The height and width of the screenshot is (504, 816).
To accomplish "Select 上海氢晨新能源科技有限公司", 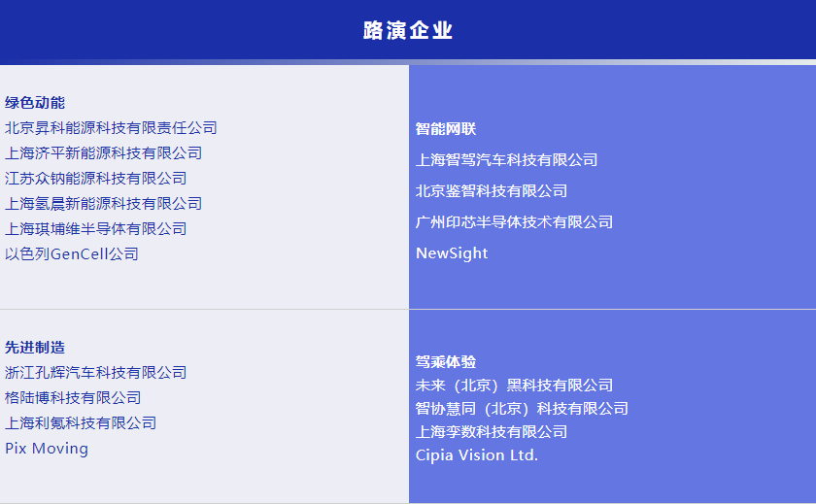I will [103, 204].
